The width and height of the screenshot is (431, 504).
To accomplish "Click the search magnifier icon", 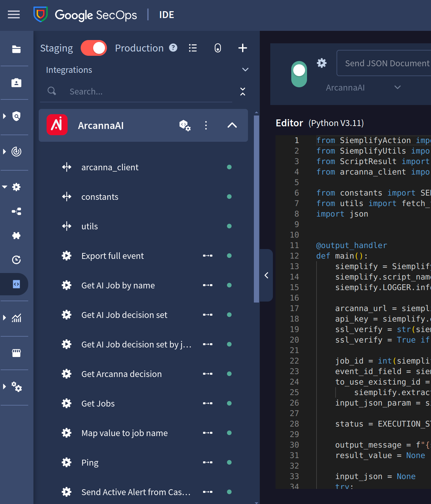I will tap(52, 91).
